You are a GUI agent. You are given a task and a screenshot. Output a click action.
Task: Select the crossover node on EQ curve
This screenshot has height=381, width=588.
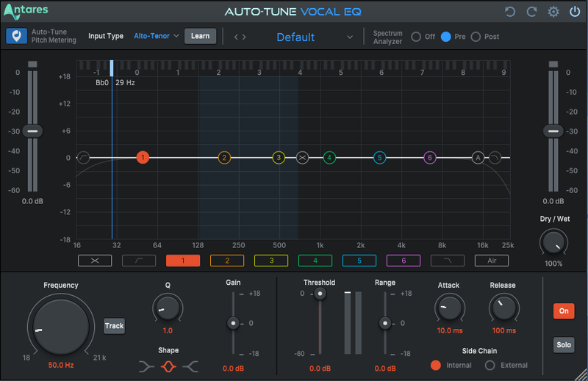302,157
